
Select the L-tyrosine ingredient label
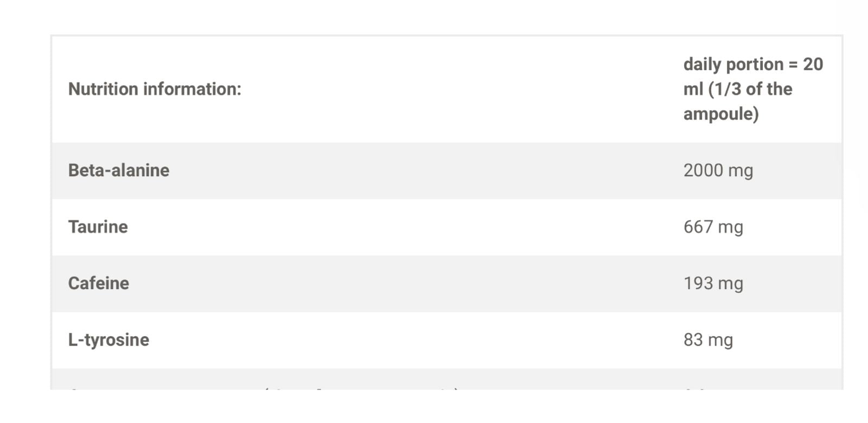108,339
